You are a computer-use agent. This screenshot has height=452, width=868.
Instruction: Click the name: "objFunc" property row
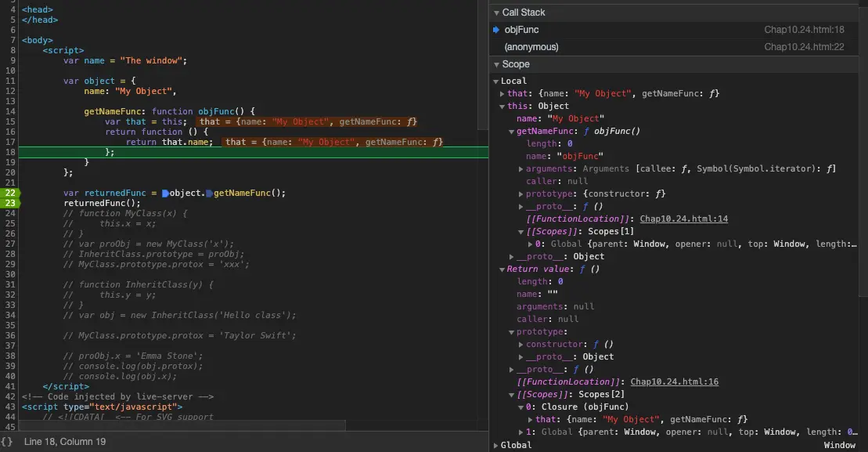point(564,156)
